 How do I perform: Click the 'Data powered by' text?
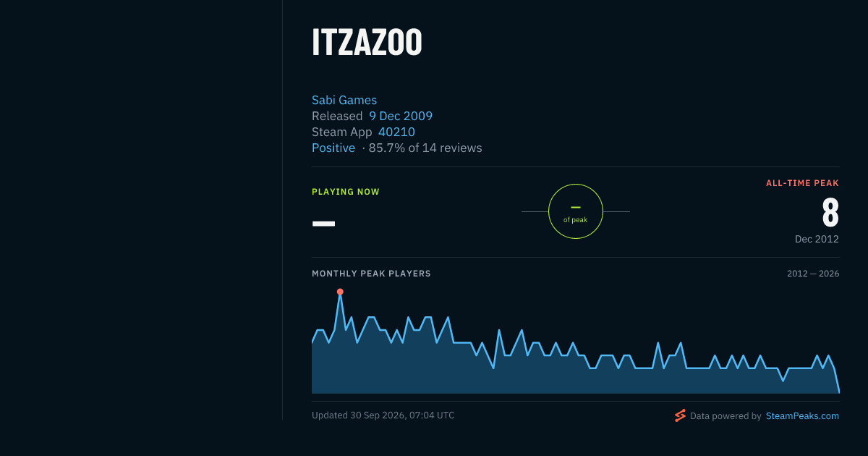click(726, 416)
